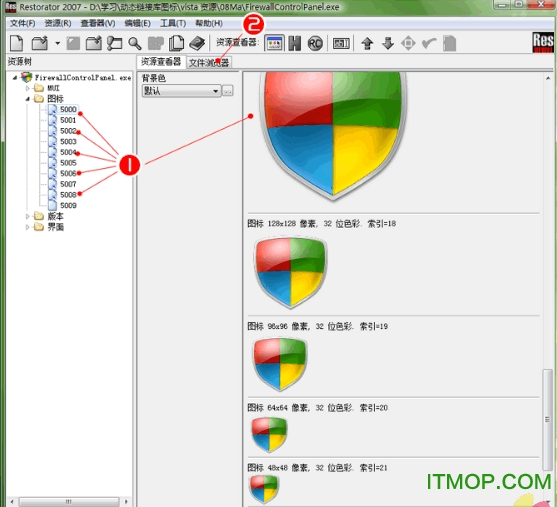557x507 pixels.
Task: Collapse the 图标 folder in resource tree
Action: coord(27,99)
